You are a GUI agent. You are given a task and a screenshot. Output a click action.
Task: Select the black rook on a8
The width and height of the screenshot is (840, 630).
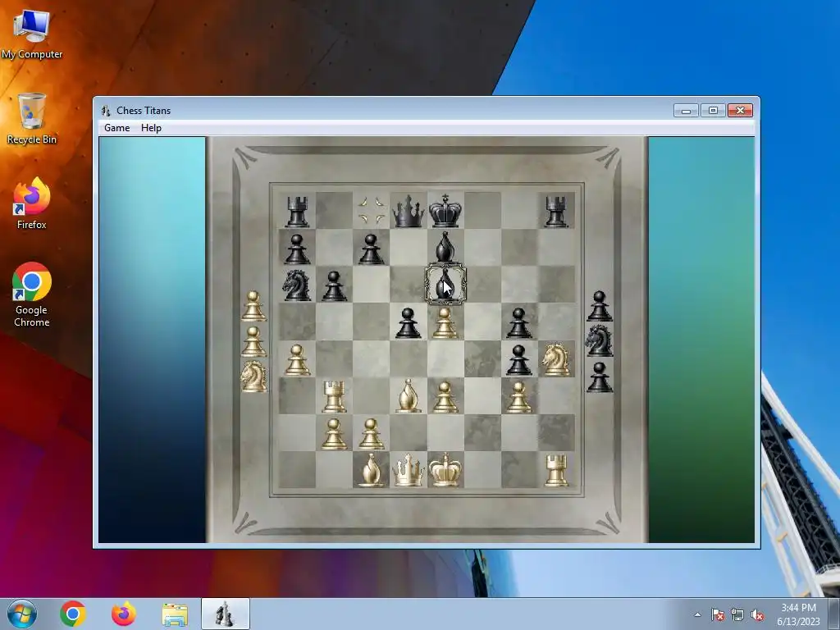[x=297, y=211]
